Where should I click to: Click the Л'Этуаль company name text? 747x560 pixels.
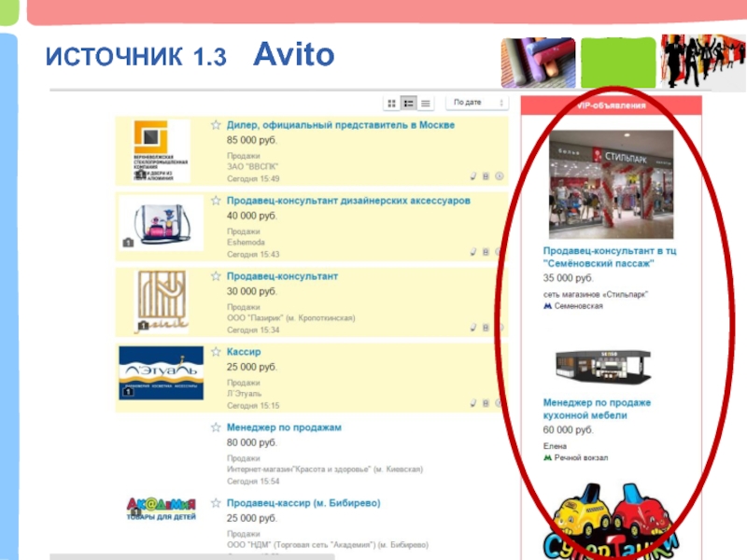tap(244, 394)
